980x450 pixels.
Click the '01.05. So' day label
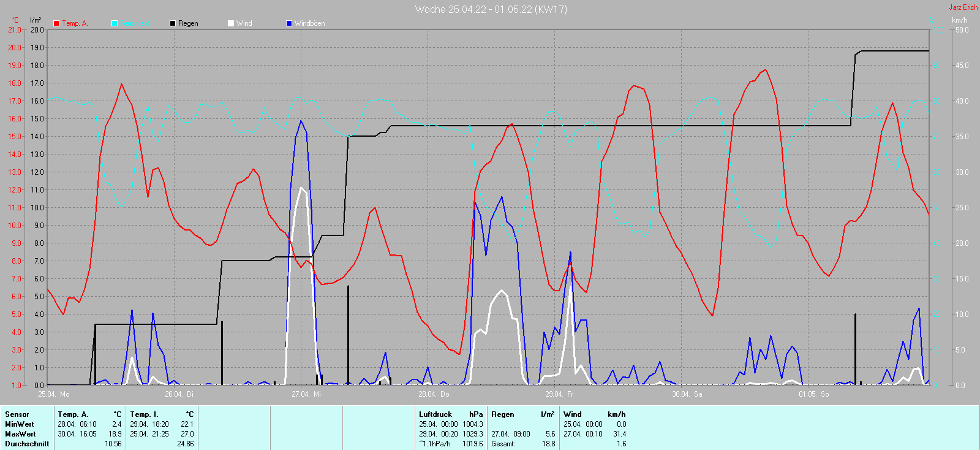coord(814,394)
